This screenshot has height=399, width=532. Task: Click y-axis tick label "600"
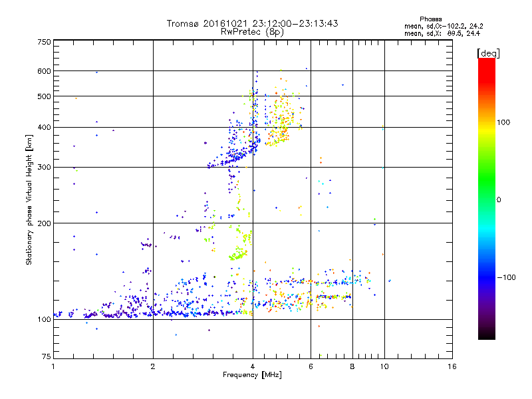(45, 71)
